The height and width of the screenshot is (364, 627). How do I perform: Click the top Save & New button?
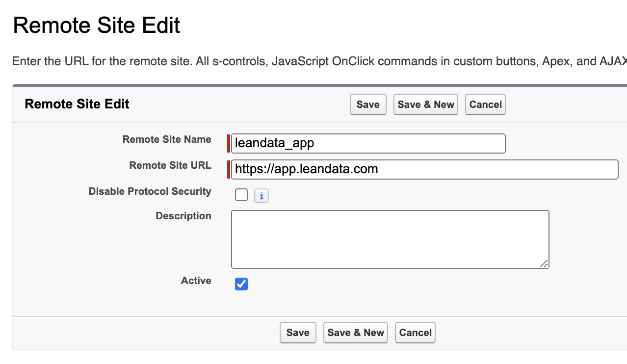[x=425, y=104]
